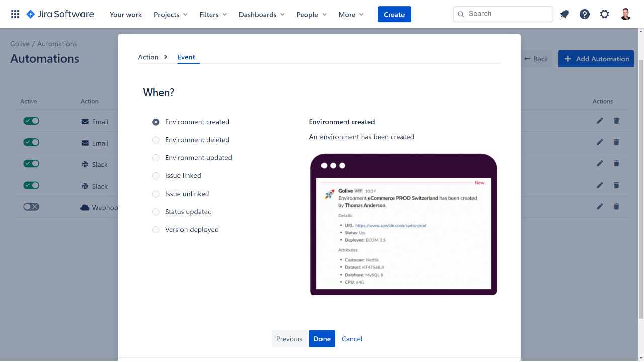The height and width of the screenshot is (362, 644).
Task: Open the help question mark icon
Action: click(584, 14)
